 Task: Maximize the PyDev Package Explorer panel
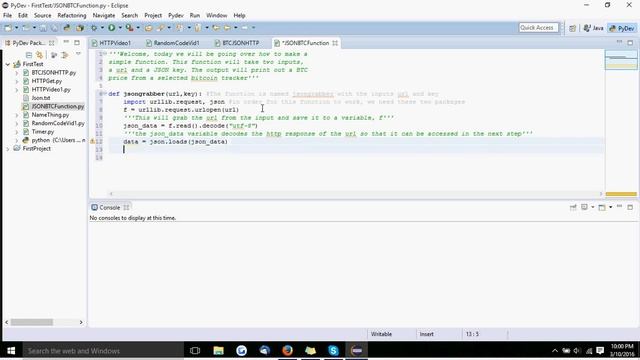coord(77,42)
